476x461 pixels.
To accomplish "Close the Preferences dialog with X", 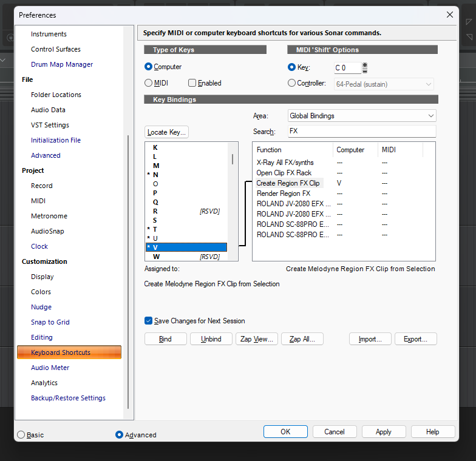I will tap(449, 15).
